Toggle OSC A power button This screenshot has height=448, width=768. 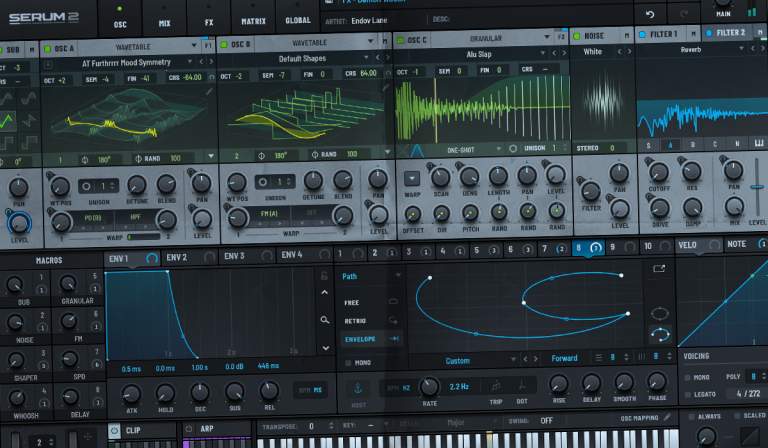pos(48,48)
